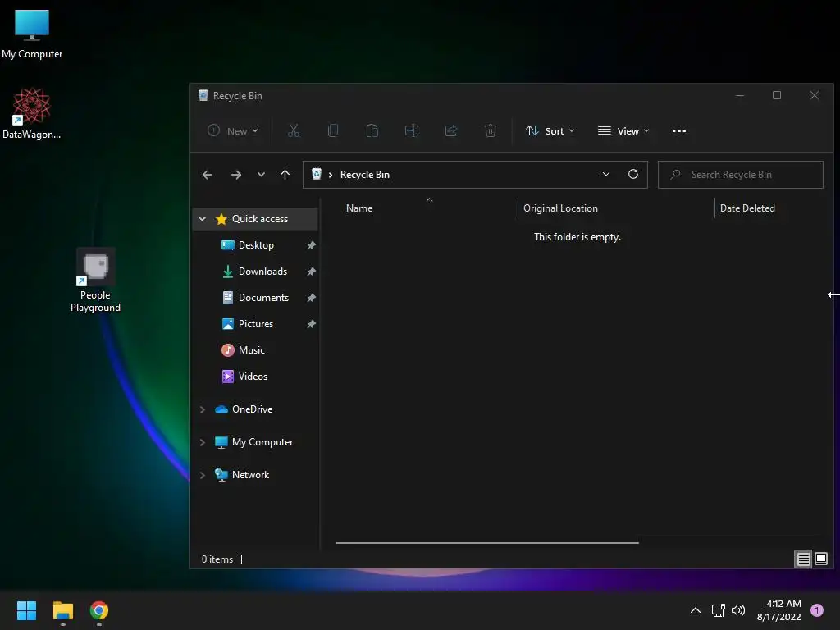This screenshot has height=630, width=840.
Task: Collapse the Quick access tree
Action: (202, 218)
